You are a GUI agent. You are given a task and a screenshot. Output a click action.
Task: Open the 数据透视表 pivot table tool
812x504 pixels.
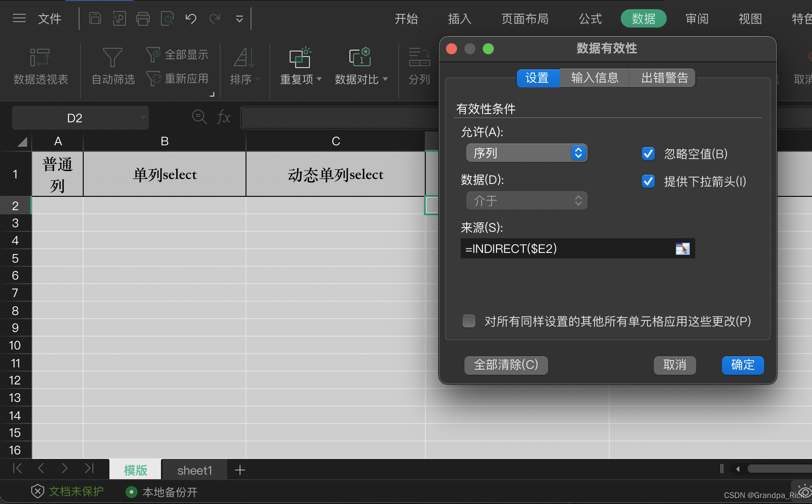pos(40,67)
